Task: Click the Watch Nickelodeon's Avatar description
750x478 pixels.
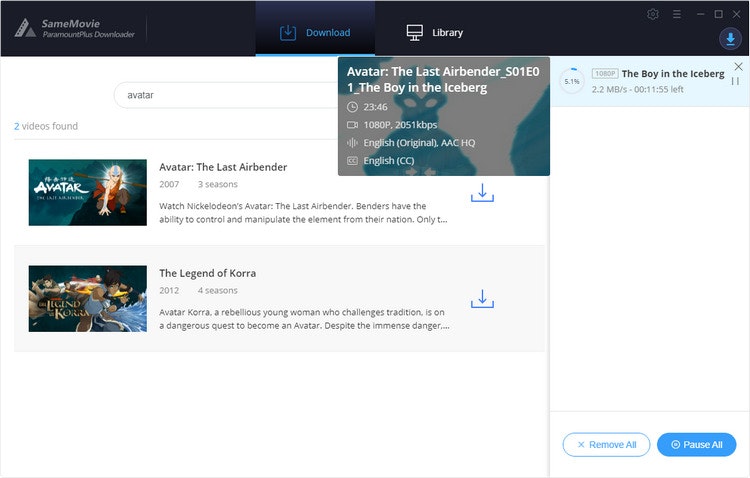Action: point(303,212)
